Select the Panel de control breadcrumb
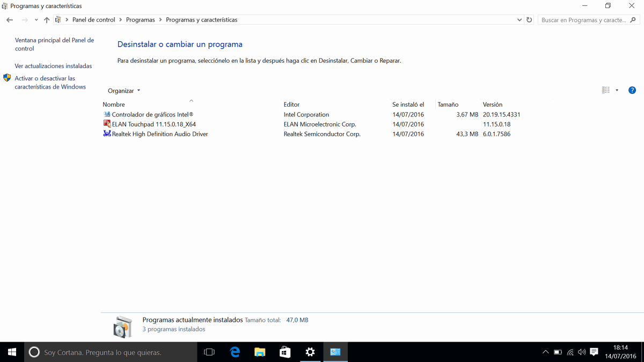This screenshot has width=644, height=362. tap(93, 20)
